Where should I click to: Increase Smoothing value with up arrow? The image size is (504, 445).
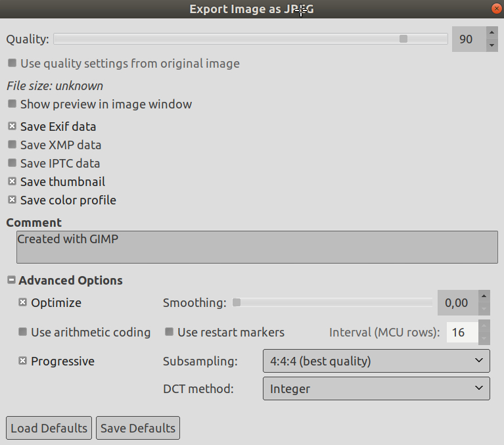click(484, 296)
